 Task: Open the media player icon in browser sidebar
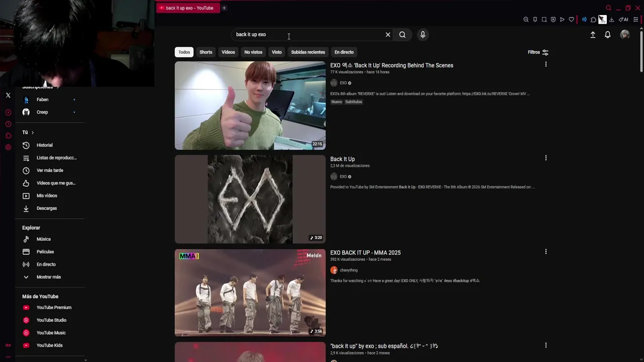(8, 113)
